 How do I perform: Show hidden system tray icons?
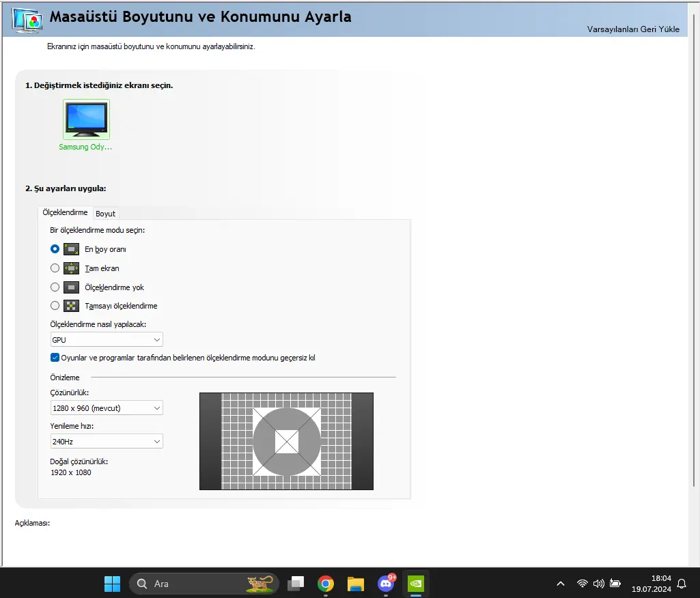pyautogui.click(x=561, y=584)
